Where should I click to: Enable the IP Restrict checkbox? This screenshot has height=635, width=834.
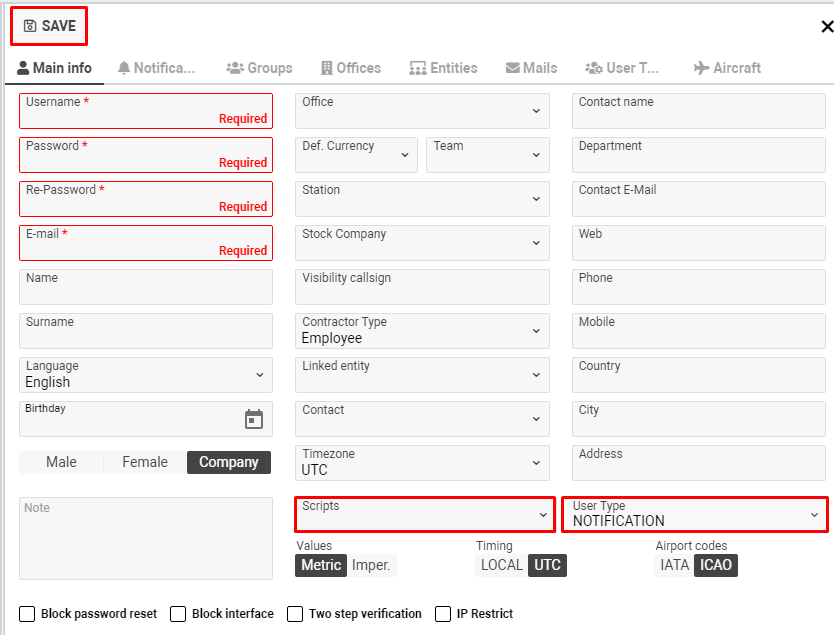[442, 614]
